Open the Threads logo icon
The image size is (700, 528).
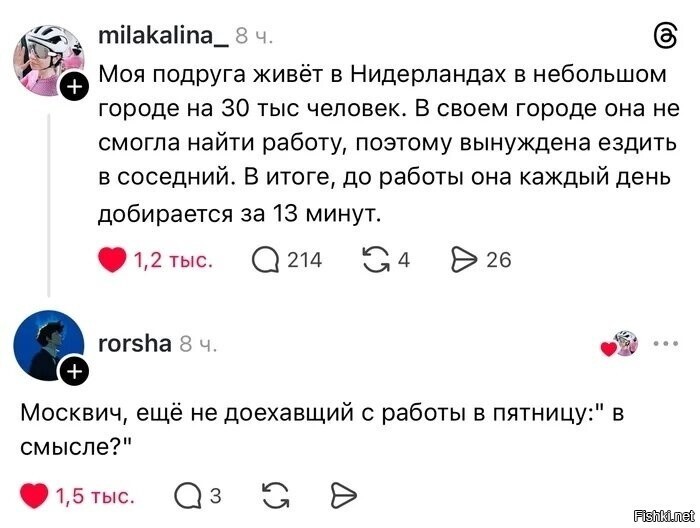point(663,37)
